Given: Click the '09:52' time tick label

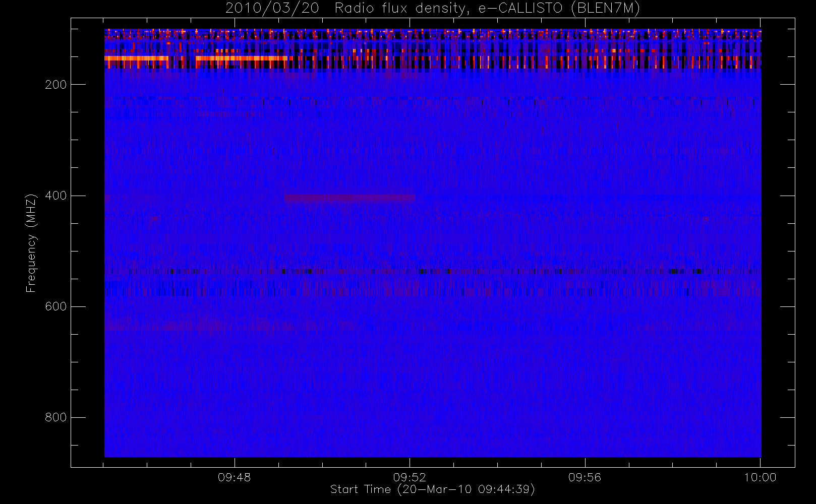Looking at the screenshot, I should (x=410, y=477).
